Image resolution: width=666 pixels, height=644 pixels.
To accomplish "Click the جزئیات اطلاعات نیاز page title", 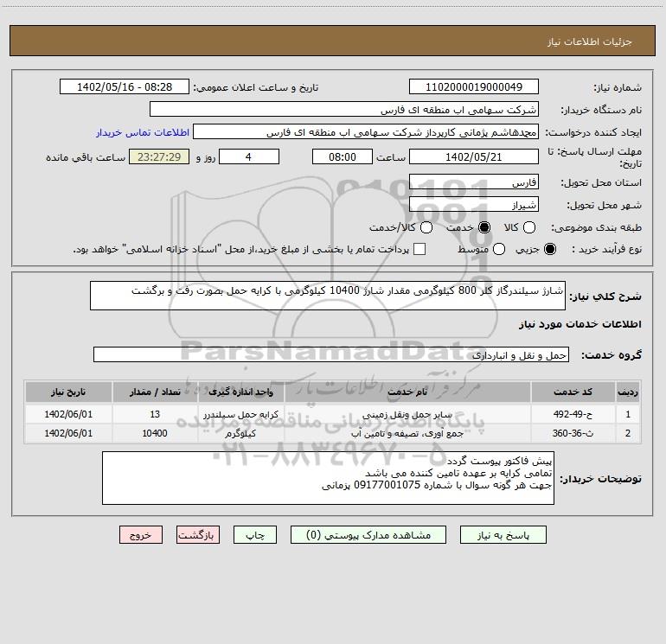I will [x=590, y=41].
